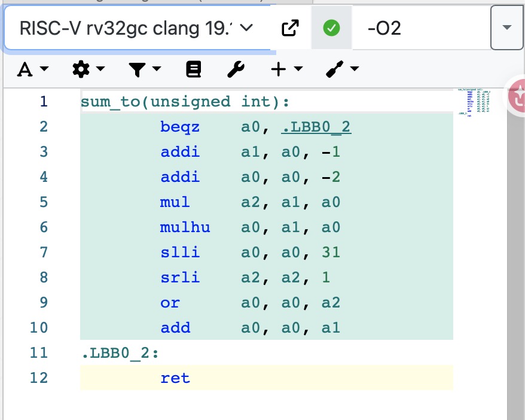Click the green compilation status check icon
This screenshot has width=525, height=420.
(331, 28)
